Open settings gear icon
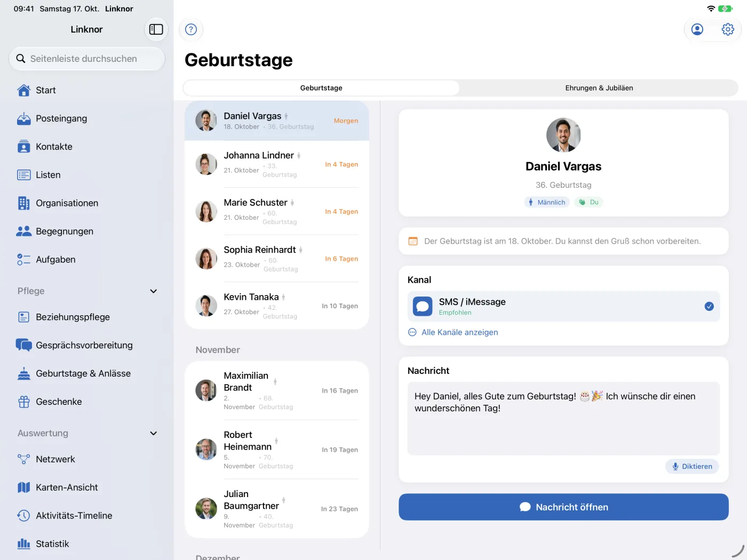747x560 pixels. pos(728,29)
